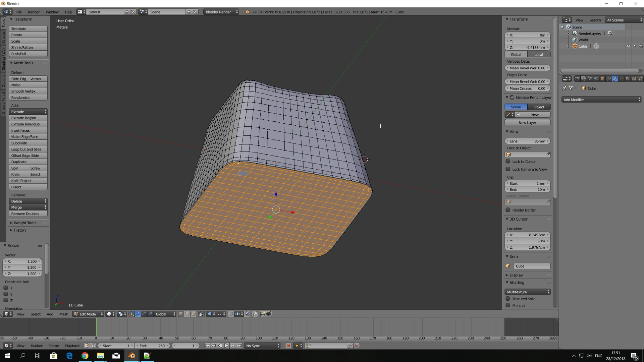
Task: Toggle Textured Solid shading checkbox
Action: pos(508,299)
